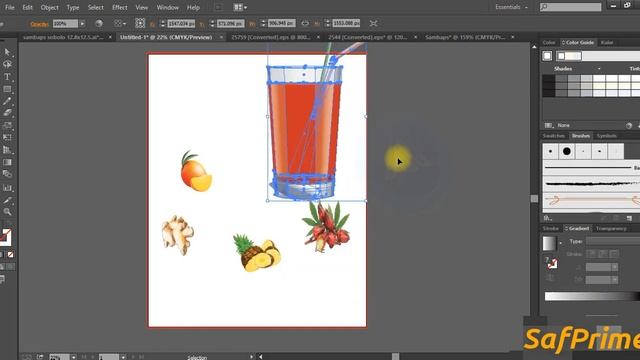Select the Slice tool
Image resolution: width=640 pixels, height=360 pixels.
click(7, 200)
